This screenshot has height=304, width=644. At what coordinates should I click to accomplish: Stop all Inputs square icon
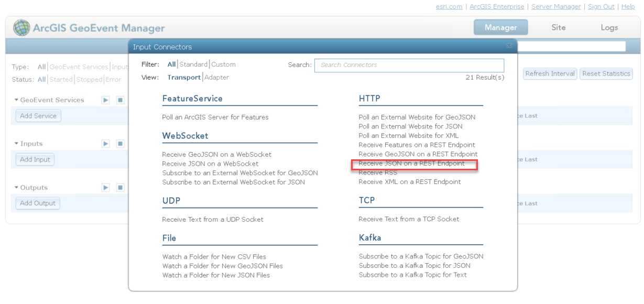tap(120, 144)
